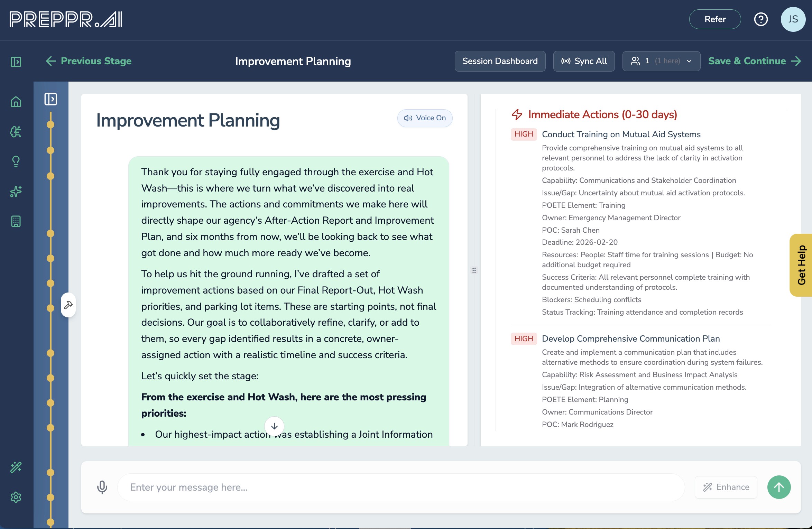The width and height of the screenshot is (812, 529).
Task: Open the building icon in left sidebar
Action: tap(16, 221)
